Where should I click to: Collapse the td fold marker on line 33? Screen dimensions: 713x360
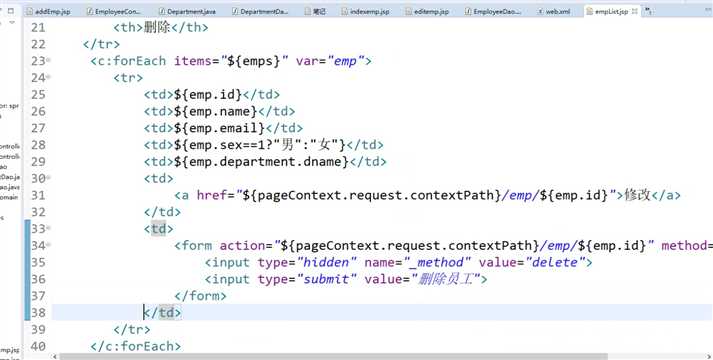click(x=49, y=228)
